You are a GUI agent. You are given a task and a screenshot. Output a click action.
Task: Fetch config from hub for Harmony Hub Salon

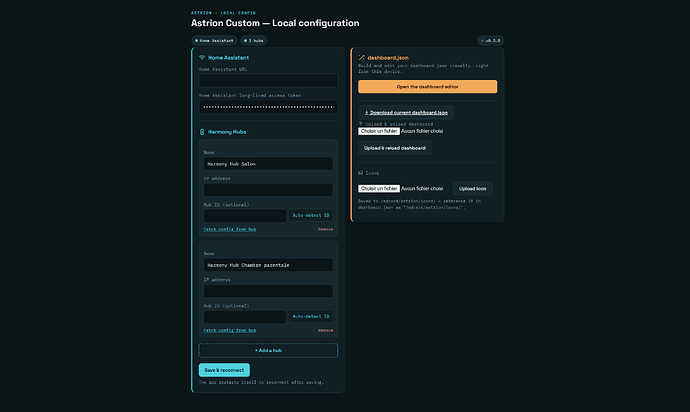click(x=230, y=229)
